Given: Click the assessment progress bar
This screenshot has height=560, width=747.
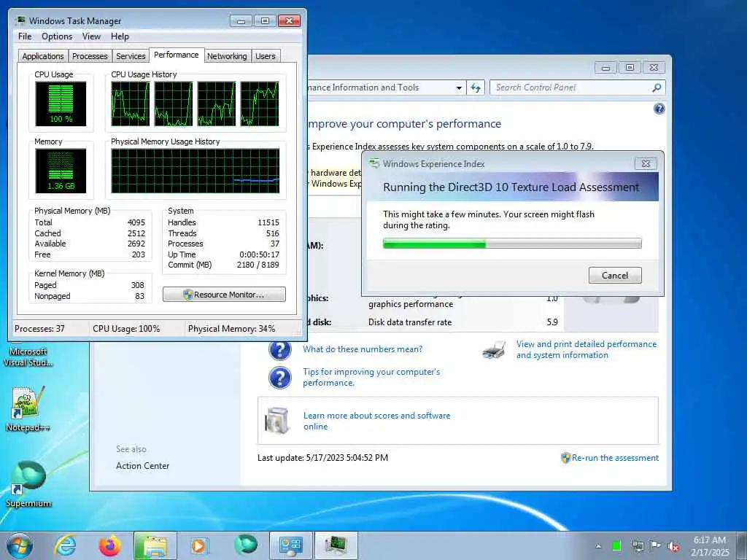Looking at the screenshot, I should 512,244.
